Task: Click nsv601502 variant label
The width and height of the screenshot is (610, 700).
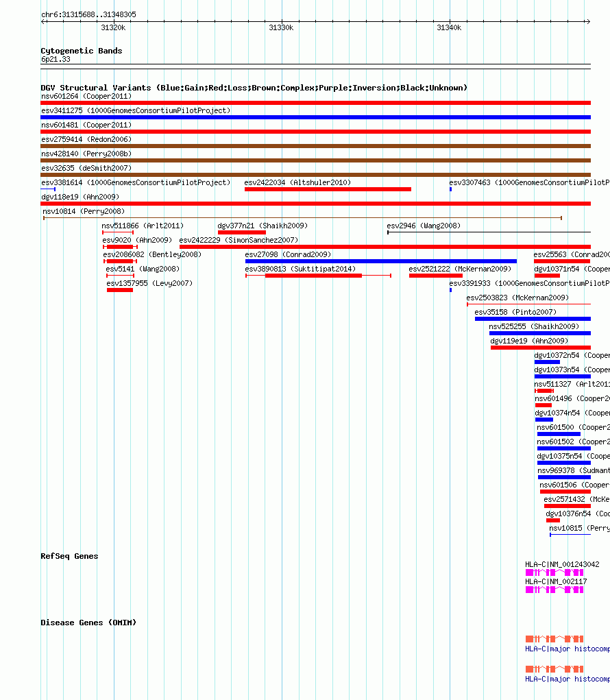Action: 574,442
